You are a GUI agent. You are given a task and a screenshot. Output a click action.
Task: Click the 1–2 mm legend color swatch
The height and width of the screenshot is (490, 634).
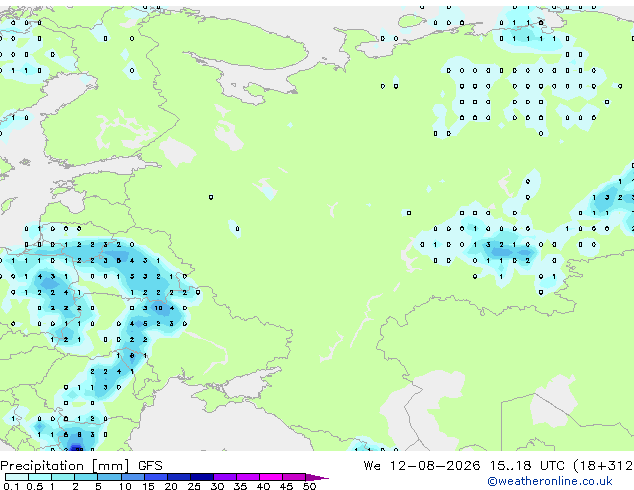click(63, 477)
